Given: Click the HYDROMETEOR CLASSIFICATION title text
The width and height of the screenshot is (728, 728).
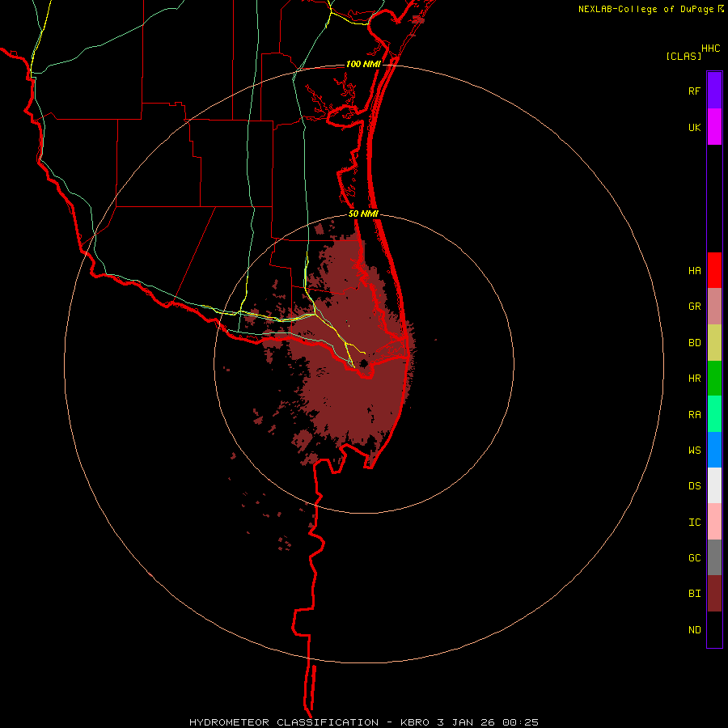Looking at the screenshot, I should point(284,722).
